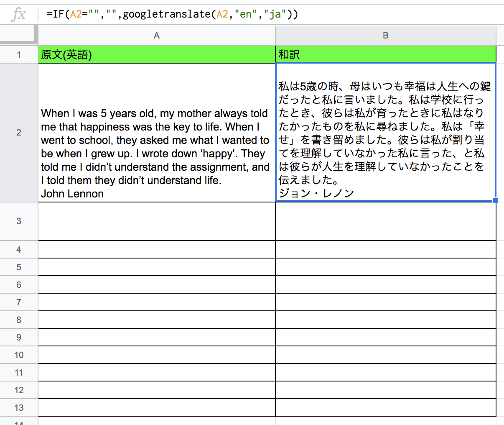Click empty cell B13

[386, 407]
